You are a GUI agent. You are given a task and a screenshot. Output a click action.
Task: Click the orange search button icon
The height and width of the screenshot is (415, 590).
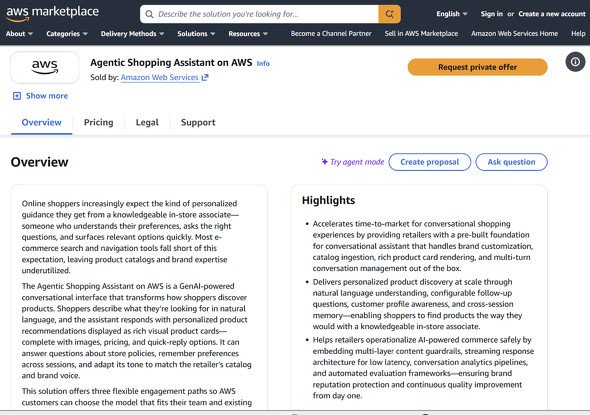(x=389, y=14)
